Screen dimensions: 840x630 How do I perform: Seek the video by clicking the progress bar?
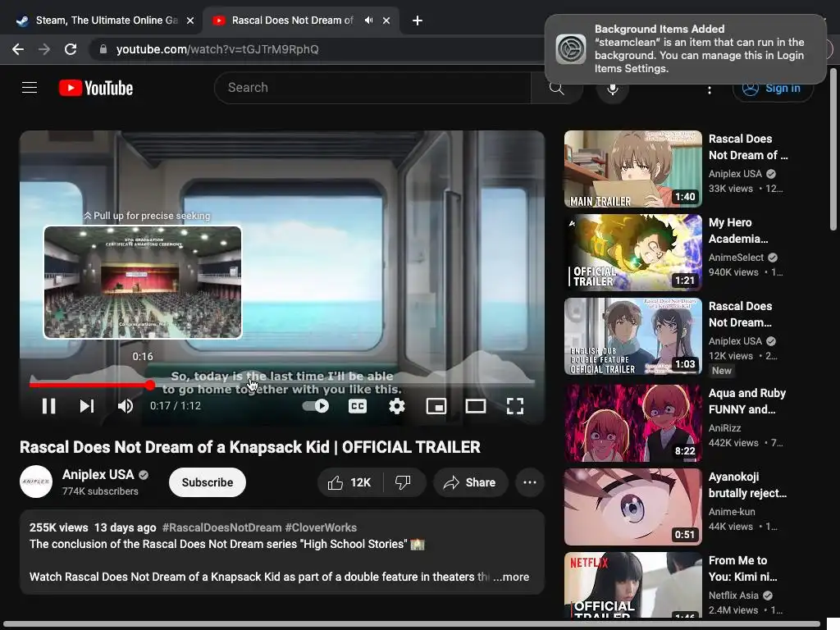point(282,384)
